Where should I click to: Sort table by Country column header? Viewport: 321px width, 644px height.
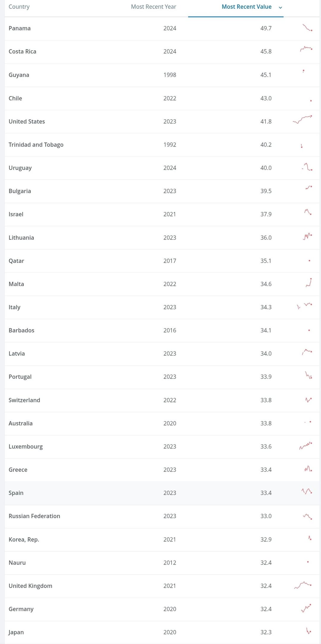tap(19, 7)
